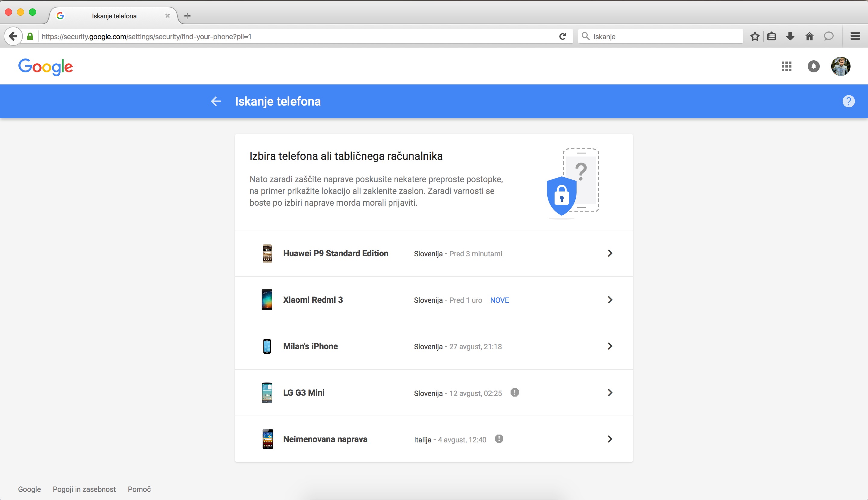Click the Huawei P9 device thumbnail
Screen dimensions: 868x500
point(267,253)
